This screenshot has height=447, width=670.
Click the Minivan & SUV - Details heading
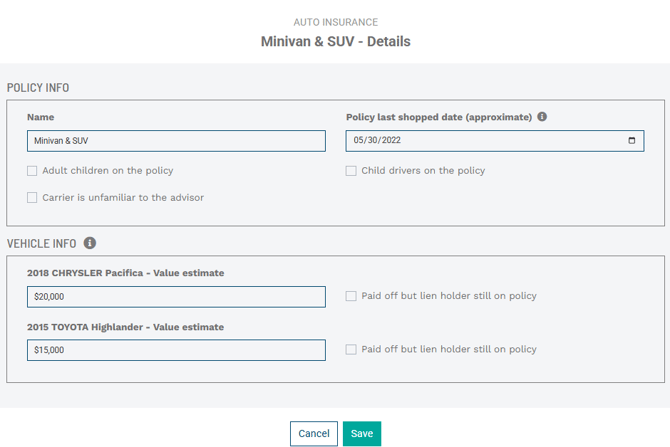pos(335,42)
